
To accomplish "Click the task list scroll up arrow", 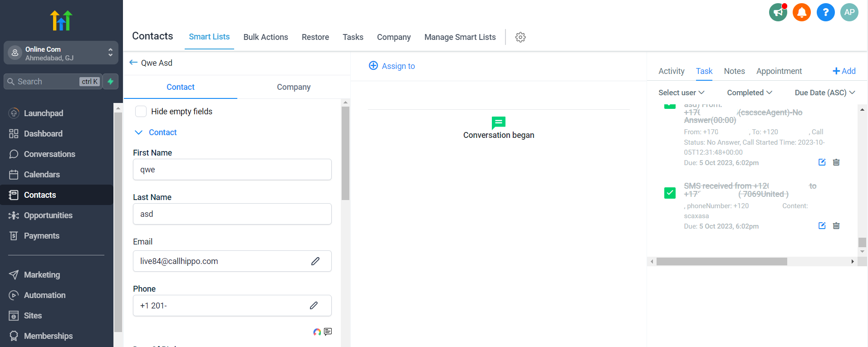I will (862, 109).
